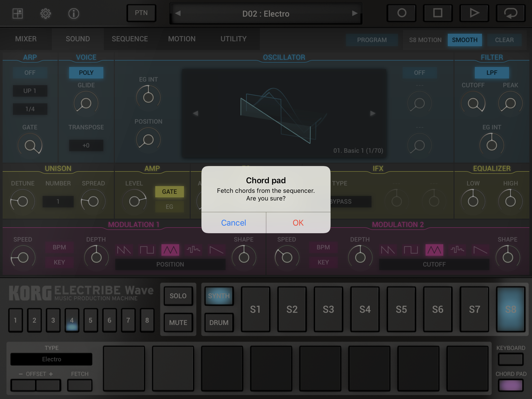Viewport: 532px width, 399px height.
Task: Select square LFO shape in Modulation 1
Action: [147, 250]
